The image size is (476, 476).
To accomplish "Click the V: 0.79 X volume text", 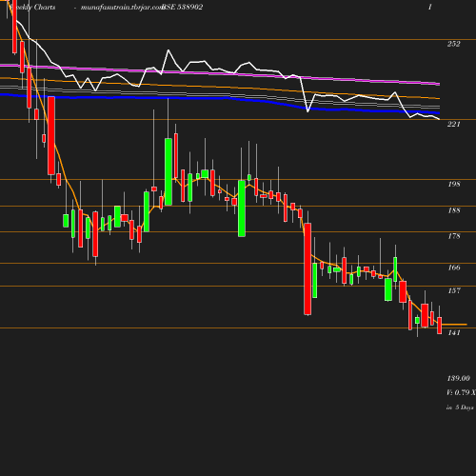I will 461,392.
